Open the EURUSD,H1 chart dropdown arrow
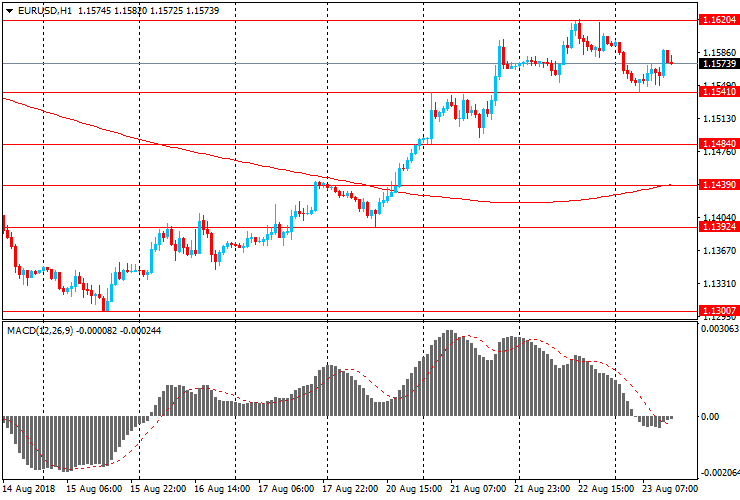 click(9, 10)
